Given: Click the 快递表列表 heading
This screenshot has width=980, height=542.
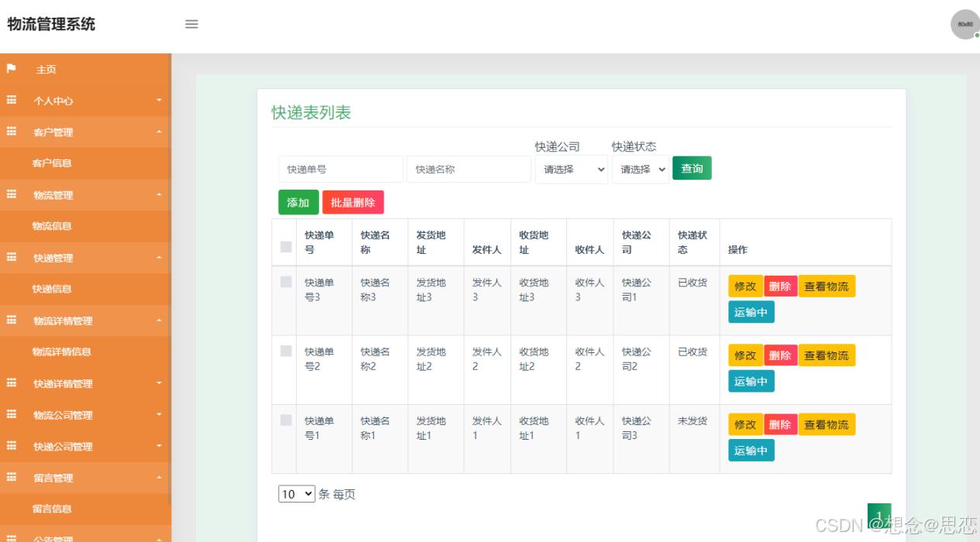Looking at the screenshot, I should click(x=311, y=112).
